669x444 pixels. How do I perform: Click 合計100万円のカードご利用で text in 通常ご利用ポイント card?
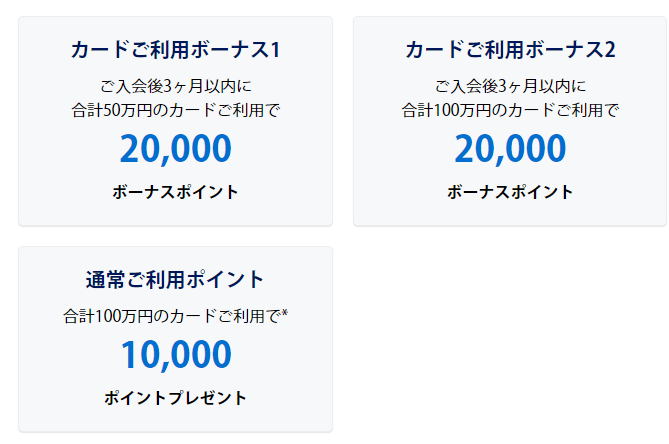[x=172, y=316]
